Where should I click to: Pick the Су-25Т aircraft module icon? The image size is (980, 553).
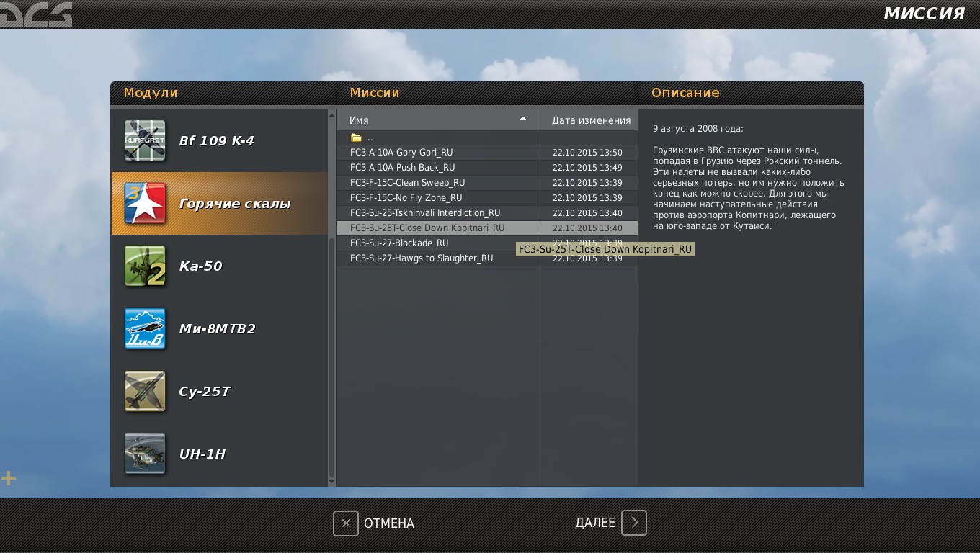(145, 392)
